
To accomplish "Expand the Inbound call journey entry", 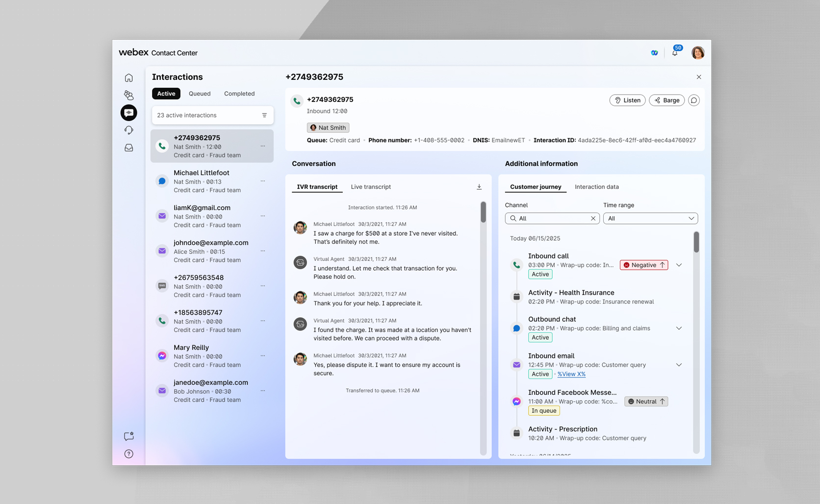I will [x=679, y=265].
